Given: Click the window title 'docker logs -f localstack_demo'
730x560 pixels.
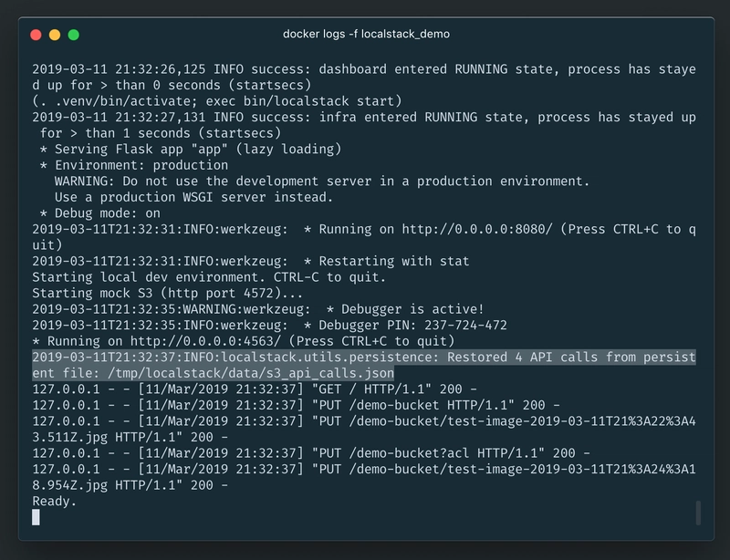Looking at the screenshot, I should pyautogui.click(x=366, y=34).
